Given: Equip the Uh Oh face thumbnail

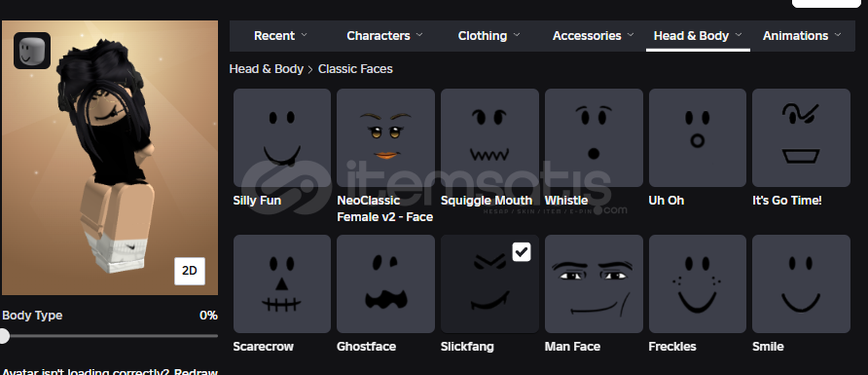Looking at the screenshot, I should point(698,138).
